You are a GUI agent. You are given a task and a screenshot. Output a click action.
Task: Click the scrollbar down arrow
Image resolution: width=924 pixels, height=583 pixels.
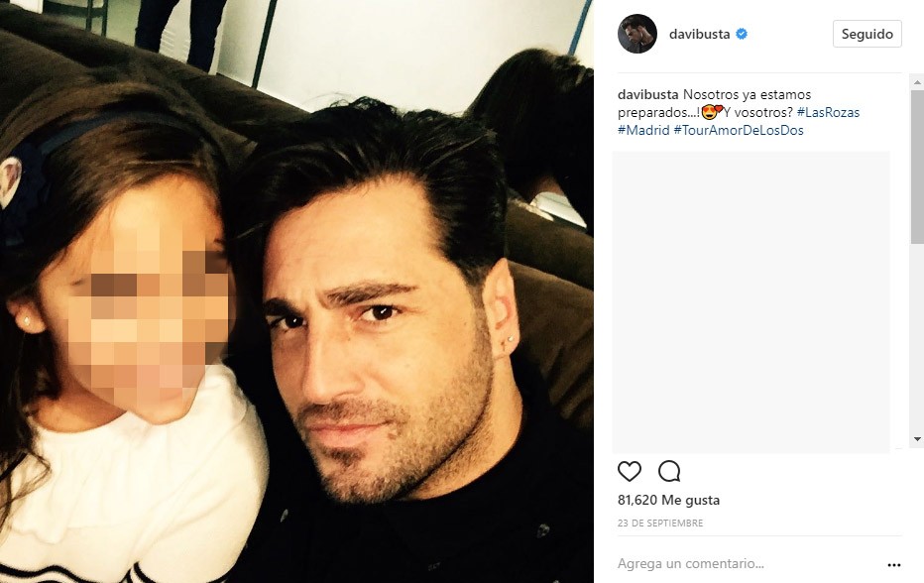point(917,438)
